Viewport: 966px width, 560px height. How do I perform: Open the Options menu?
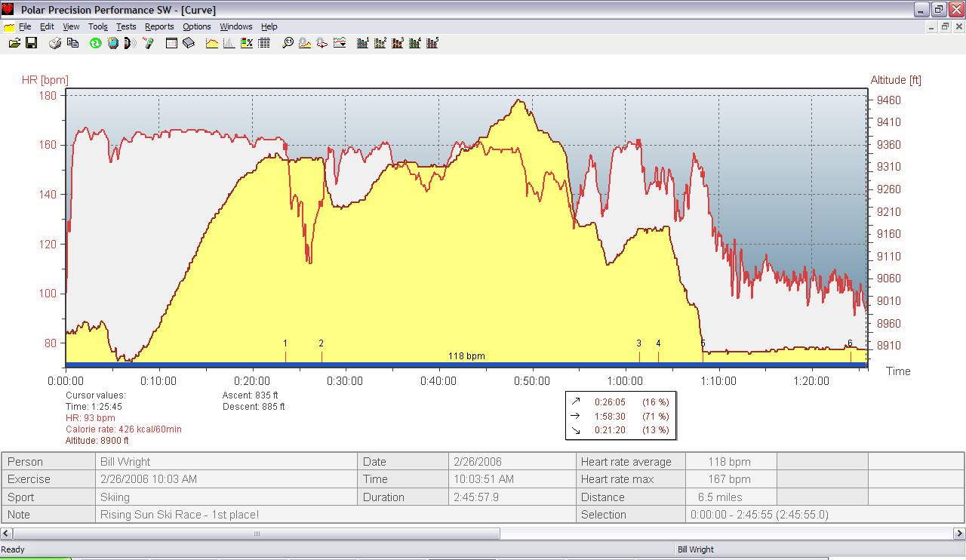point(197,26)
